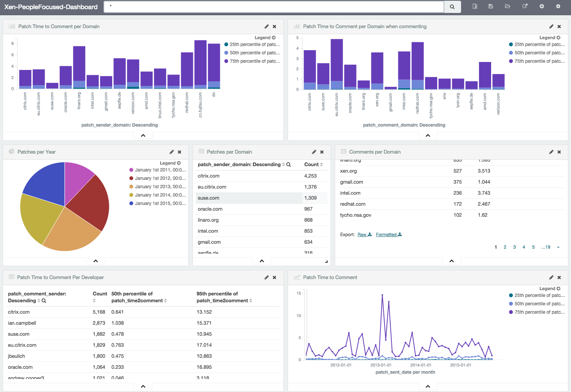
Task: Click the magnifier search button beside query bar
Action: click(452, 7)
